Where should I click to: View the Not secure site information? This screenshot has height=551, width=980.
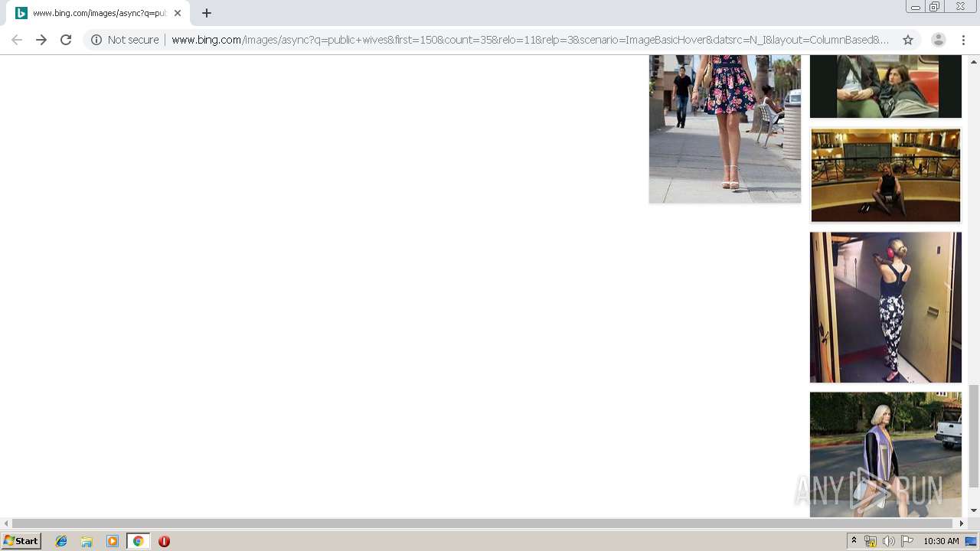pyautogui.click(x=125, y=40)
